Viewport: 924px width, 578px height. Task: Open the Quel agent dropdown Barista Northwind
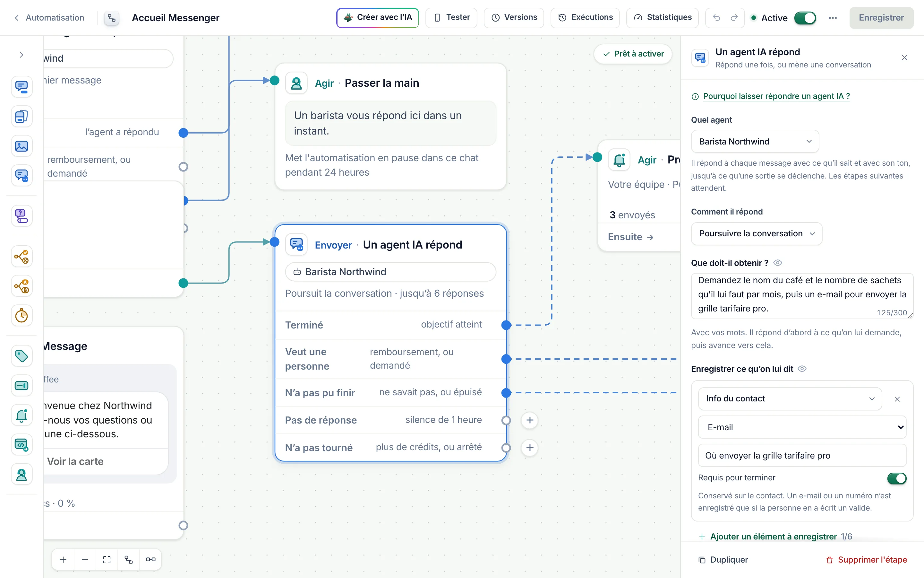point(755,141)
